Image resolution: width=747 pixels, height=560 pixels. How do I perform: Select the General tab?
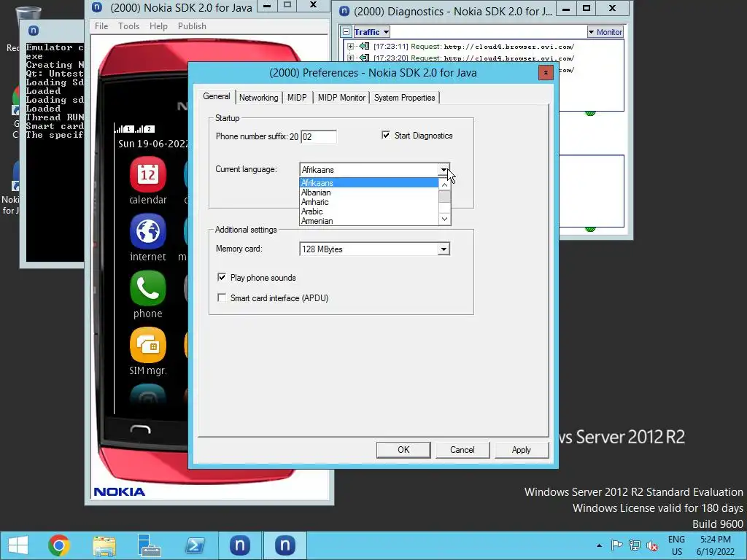point(216,96)
